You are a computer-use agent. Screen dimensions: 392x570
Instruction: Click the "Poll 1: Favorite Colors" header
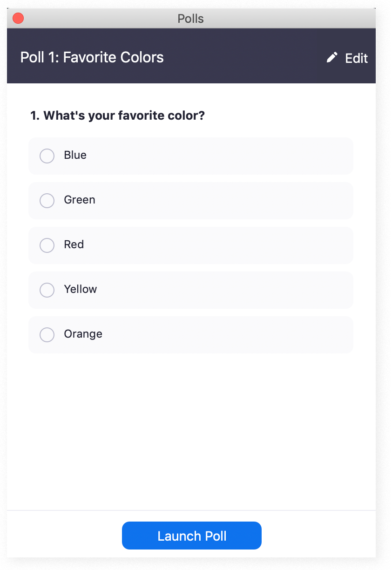pyautogui.click(x=91, y=57)
